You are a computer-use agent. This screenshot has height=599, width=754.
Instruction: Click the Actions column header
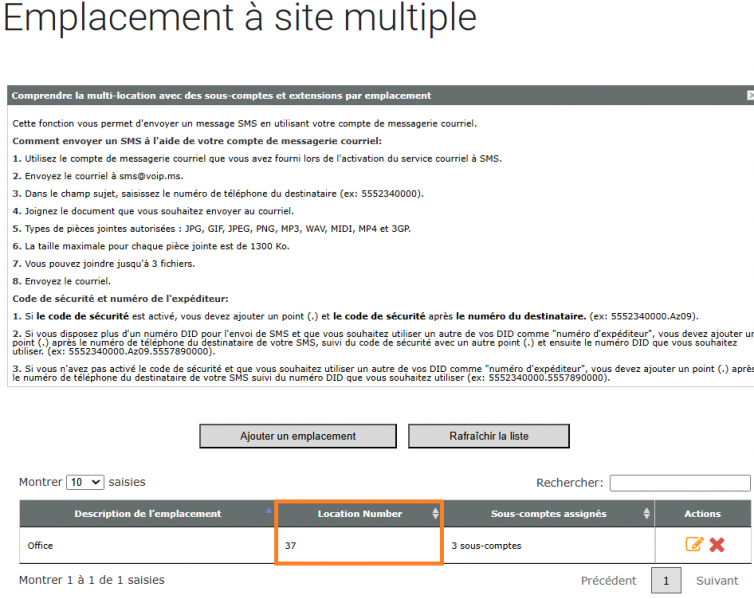pos(703,513)
